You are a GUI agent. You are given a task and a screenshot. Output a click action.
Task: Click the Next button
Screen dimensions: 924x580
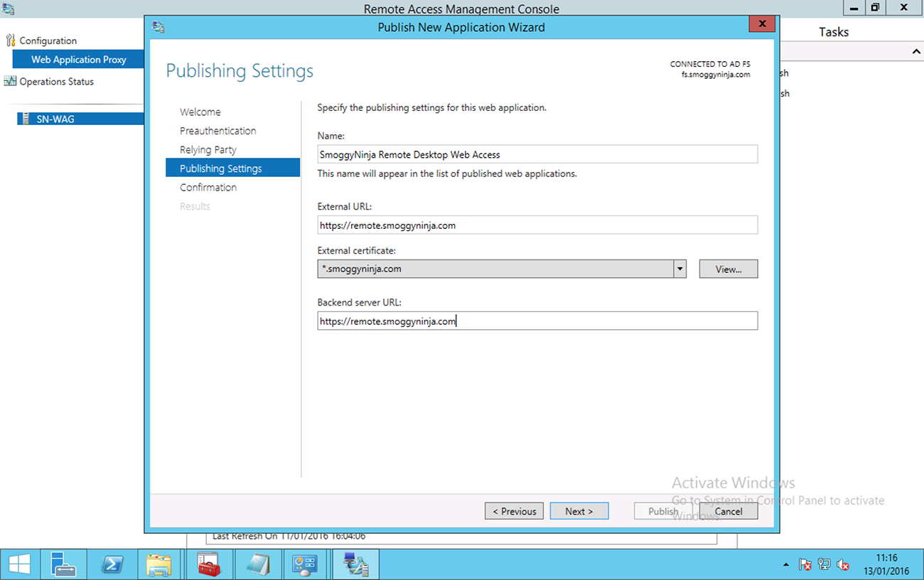coord(579,511)
